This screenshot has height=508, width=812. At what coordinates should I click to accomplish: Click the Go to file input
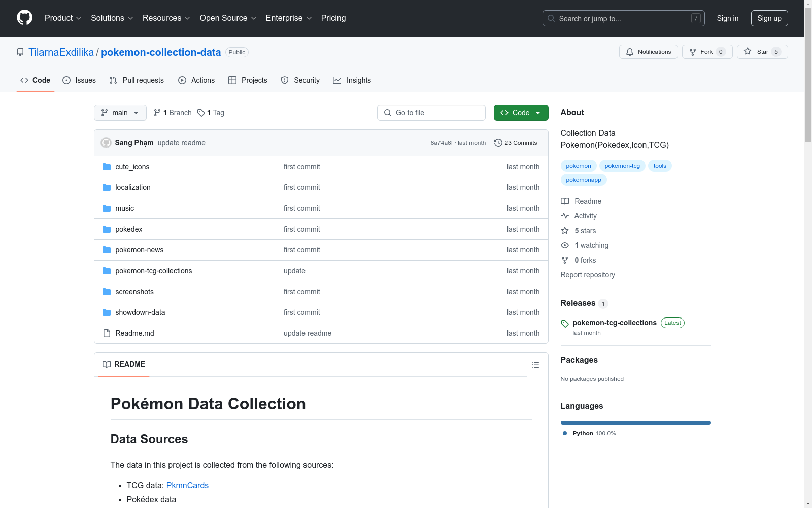pyautogui.click(x=431, y=113)
